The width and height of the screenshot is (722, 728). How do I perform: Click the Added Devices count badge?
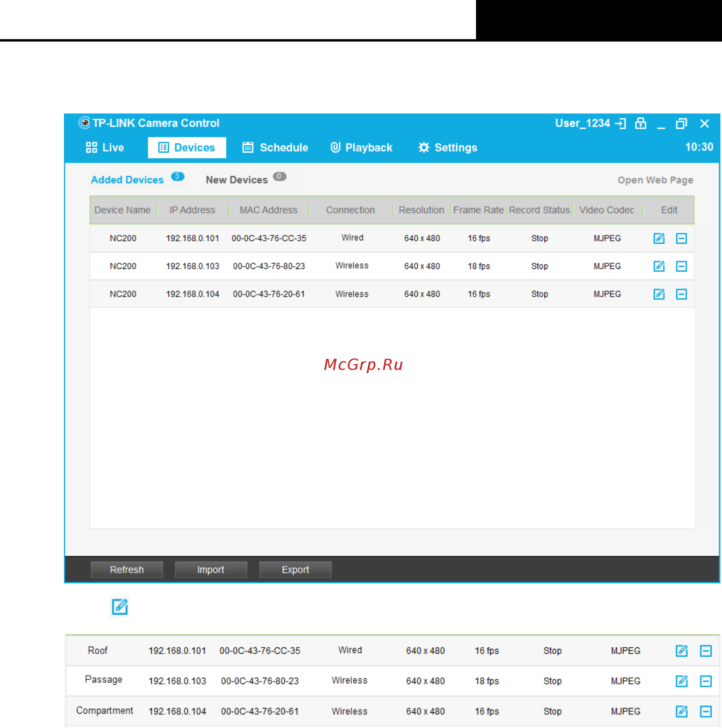coord(177,176)
